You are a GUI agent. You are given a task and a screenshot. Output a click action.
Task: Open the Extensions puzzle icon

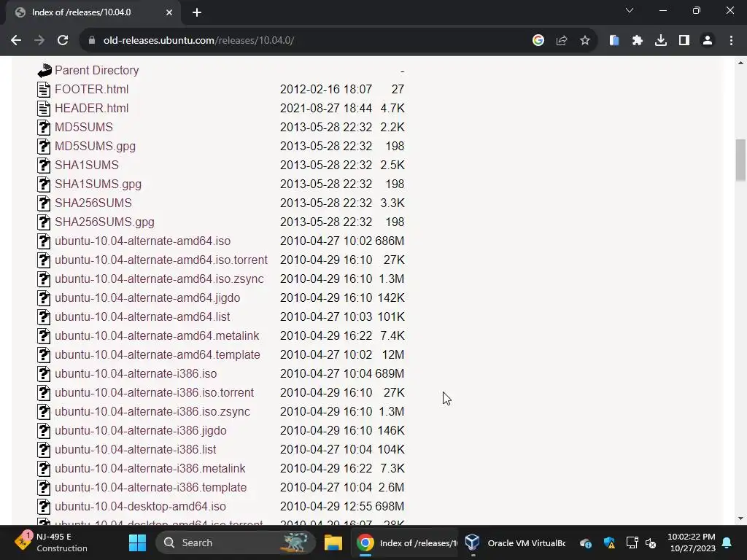[x=637, y=41]
